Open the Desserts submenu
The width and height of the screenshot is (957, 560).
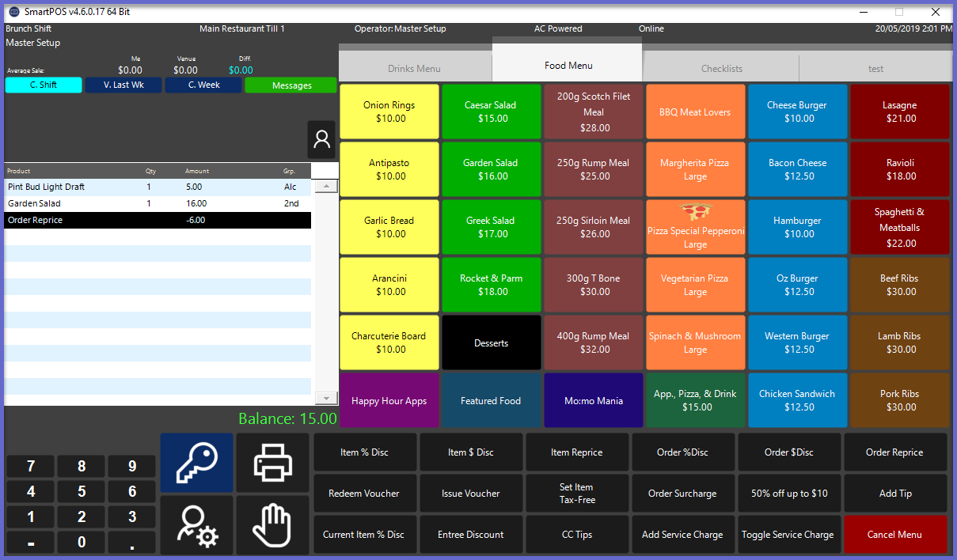[491, 343]
